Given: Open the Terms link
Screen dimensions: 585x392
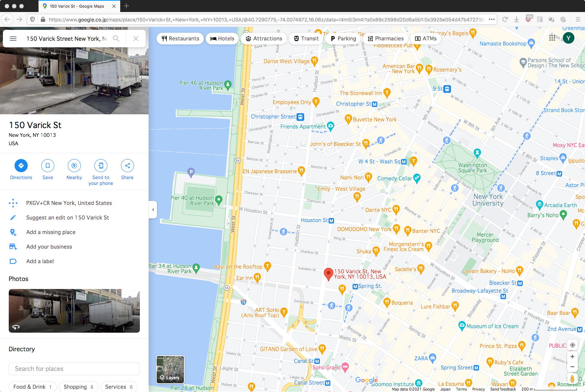Looking at the screenshot, I should click(461, 389).
